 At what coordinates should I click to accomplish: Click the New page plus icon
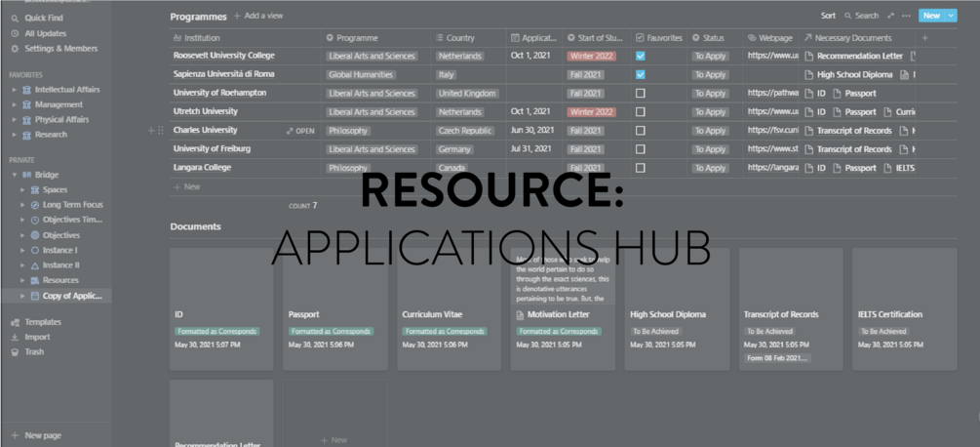click(15, 435)
